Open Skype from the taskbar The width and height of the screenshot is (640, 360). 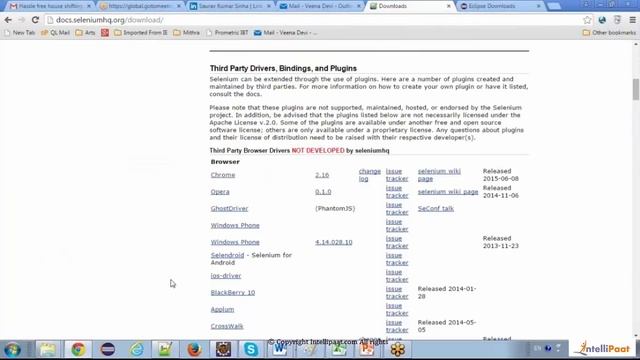(251, 349)
